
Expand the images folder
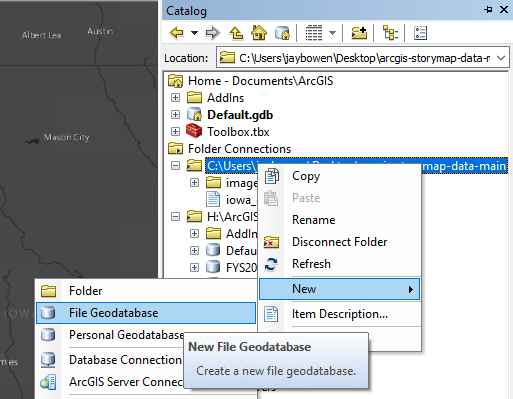coord(194,183)
